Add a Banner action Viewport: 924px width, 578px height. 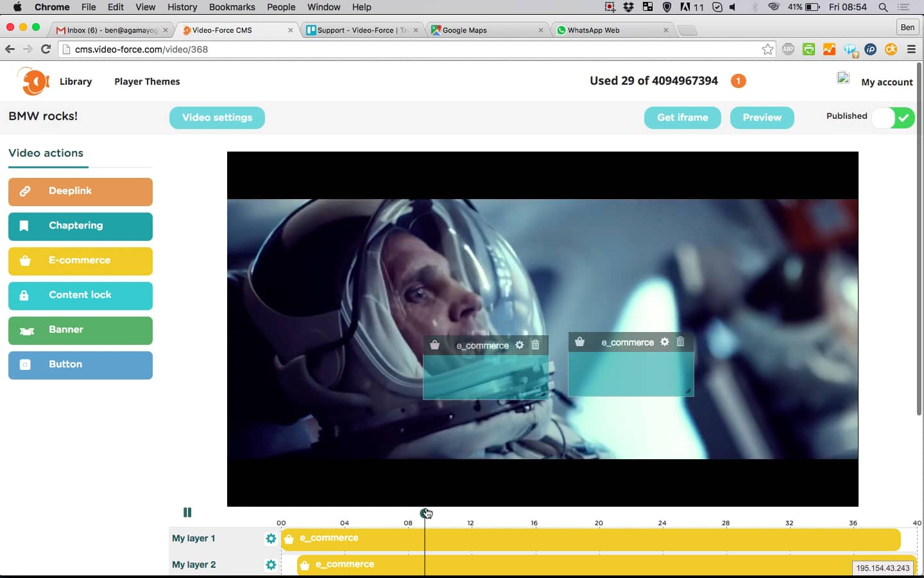(80, 330)
